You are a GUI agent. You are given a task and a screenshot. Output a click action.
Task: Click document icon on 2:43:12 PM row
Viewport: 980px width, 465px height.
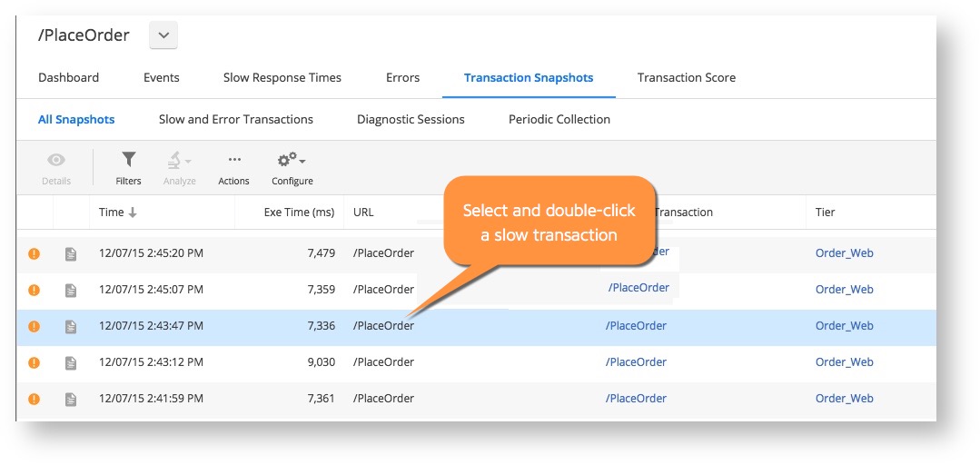pyautogui.click(x=71, y=362)
